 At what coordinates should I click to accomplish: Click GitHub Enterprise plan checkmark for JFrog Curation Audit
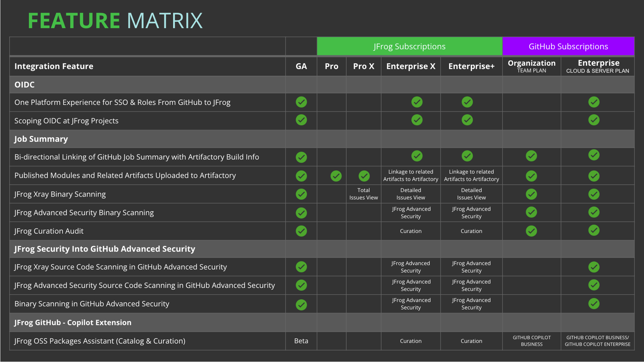594,230
